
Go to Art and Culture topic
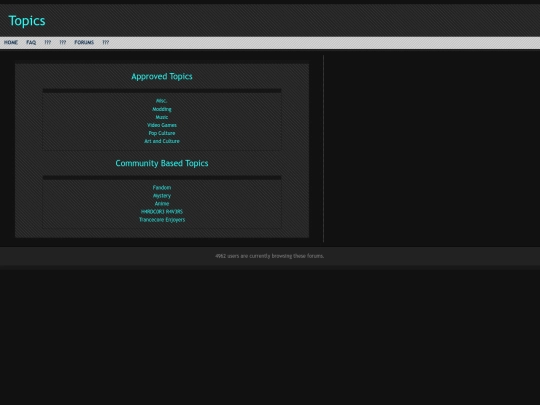162,141
